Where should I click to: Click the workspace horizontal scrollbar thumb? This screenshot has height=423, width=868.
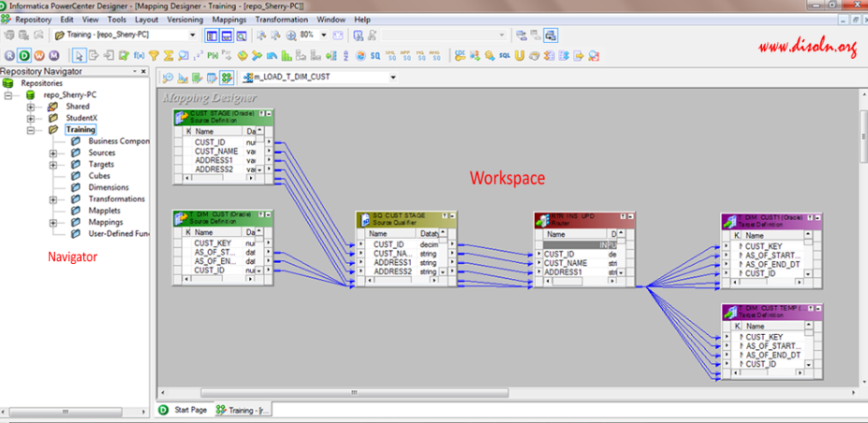[x=354, y=393]
